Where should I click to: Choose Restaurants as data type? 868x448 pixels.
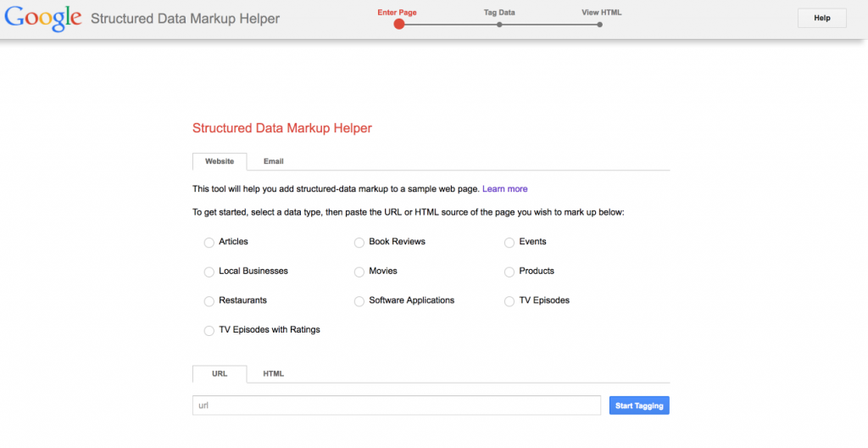pos(209,301)
